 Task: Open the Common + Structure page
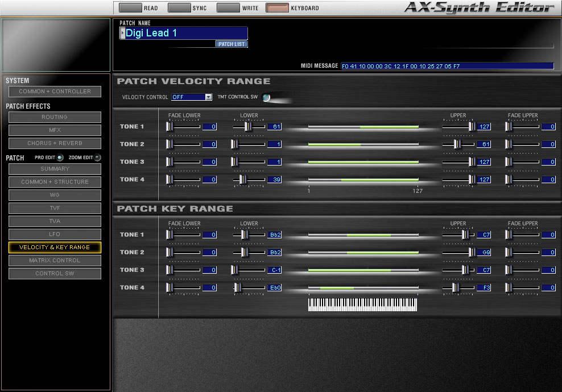pyautogui.click(x=55, y=182)
